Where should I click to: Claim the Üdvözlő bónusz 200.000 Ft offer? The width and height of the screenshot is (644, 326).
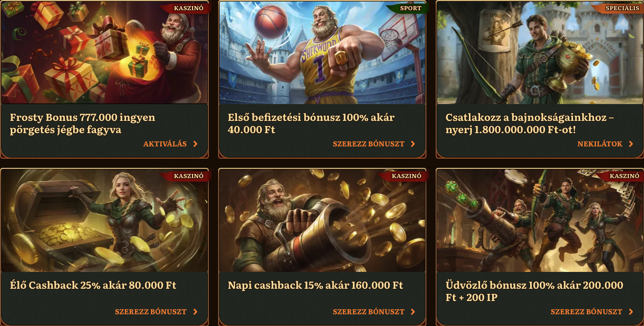[x=586, y=312]
